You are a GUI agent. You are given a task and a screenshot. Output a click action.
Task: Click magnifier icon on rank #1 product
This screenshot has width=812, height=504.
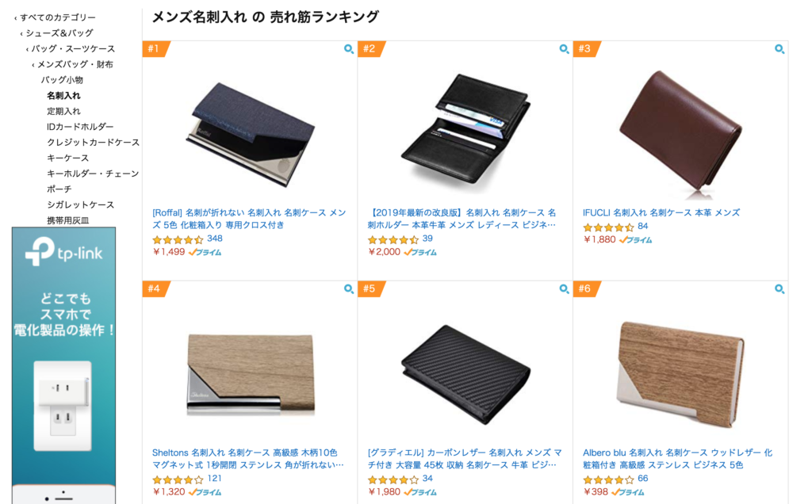[349, 49]
